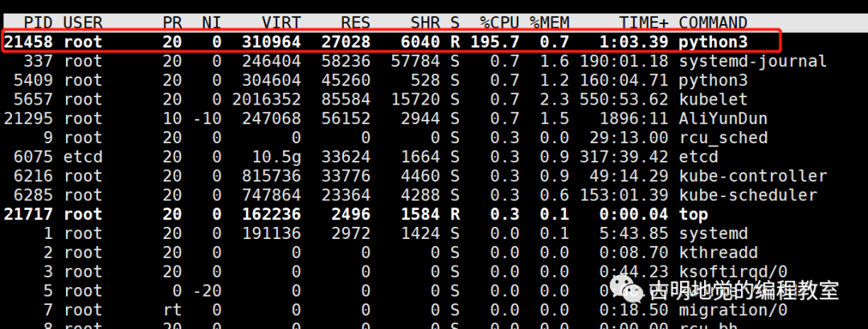Click the 190:01.18 time value
Image resolution: width=868 pixels, height=329 pixels.
(624, 61)
